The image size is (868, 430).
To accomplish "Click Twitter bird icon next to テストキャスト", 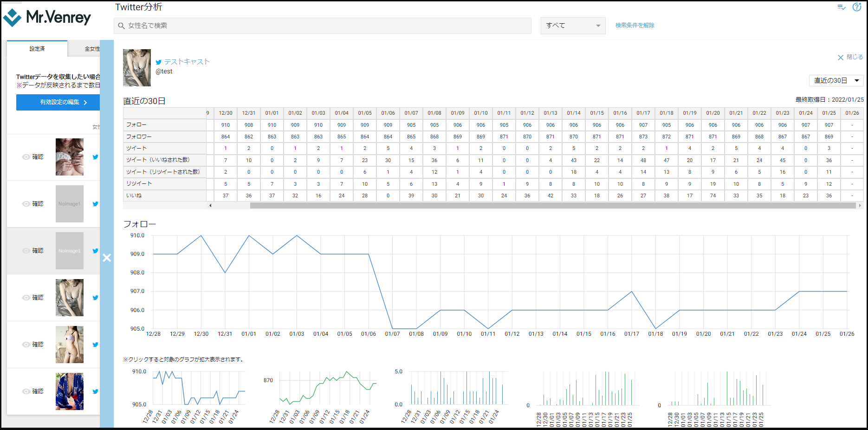I will click(159, 62).
